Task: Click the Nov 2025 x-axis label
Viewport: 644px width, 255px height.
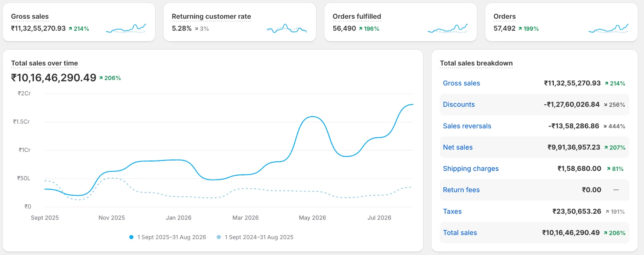Action: click(112, 218)
